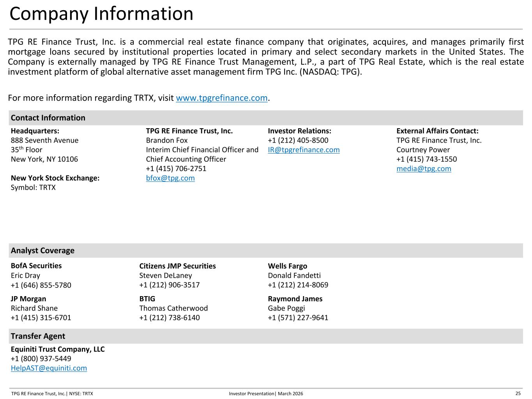Click the Wells Fargo heading

tap(288, 266)
